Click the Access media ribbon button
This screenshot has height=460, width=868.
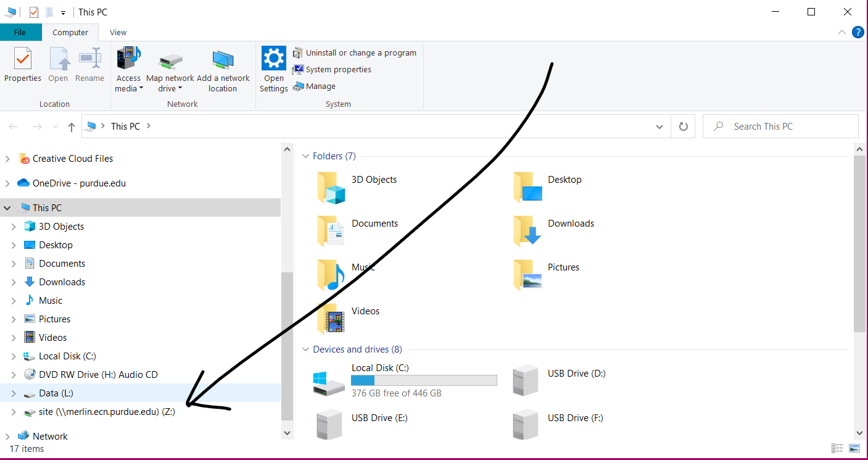pyautogui.click(x=129, y=69)
